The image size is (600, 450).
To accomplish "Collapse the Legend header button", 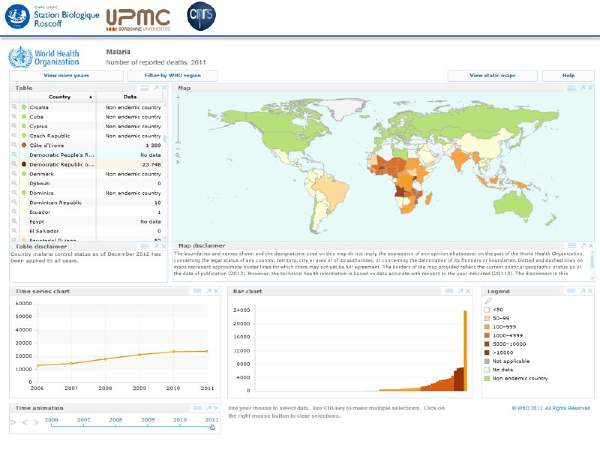I will [x=572, y=291].
